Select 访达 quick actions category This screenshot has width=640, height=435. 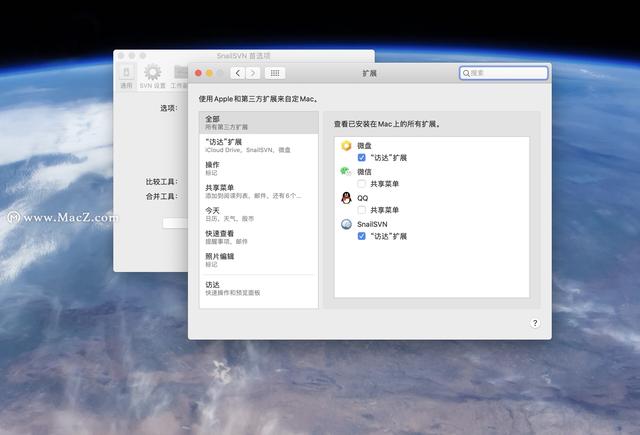click(x=259, y=288)
